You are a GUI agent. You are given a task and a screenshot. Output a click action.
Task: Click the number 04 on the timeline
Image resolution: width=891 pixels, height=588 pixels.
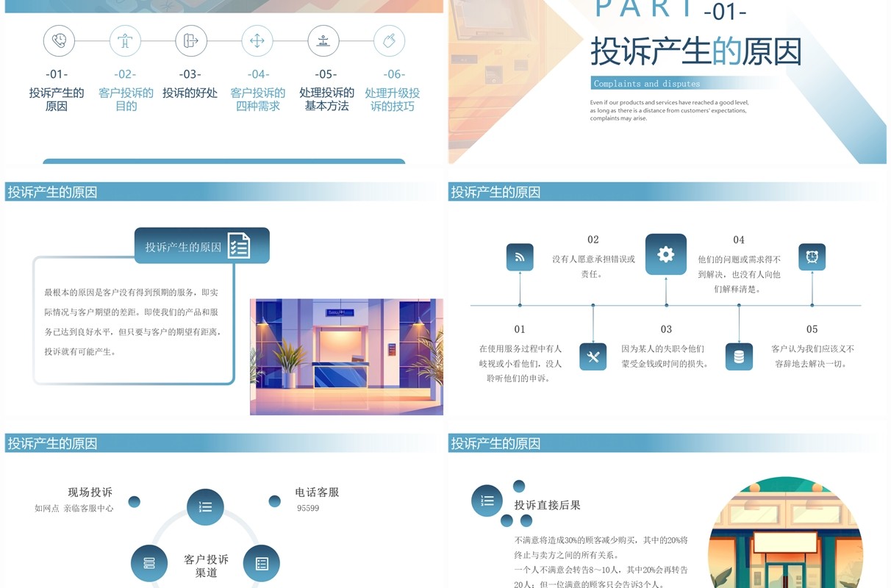739,240
